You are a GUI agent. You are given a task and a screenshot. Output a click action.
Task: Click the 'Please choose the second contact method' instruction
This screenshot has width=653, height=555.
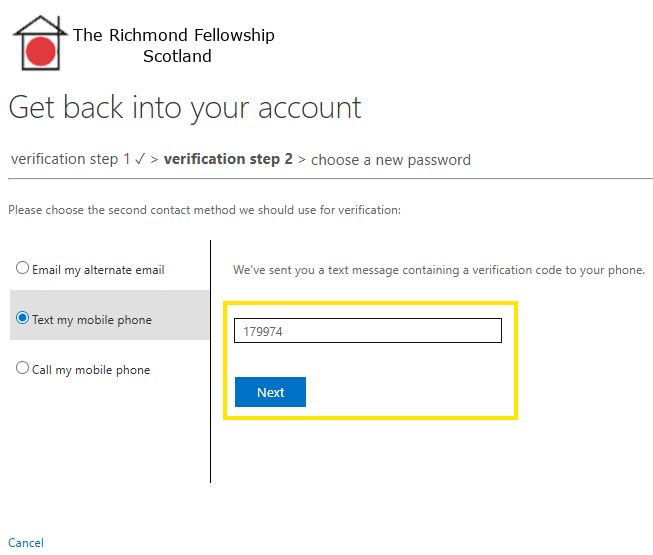204,210
